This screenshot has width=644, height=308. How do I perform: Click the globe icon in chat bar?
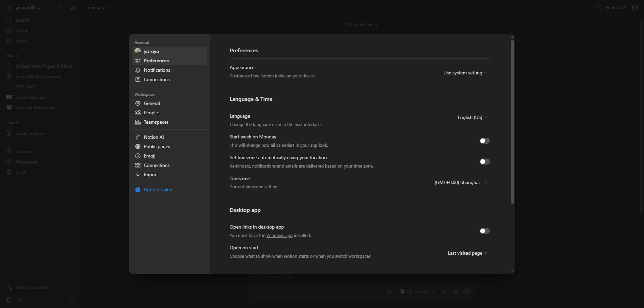click(x=389, y=291)
